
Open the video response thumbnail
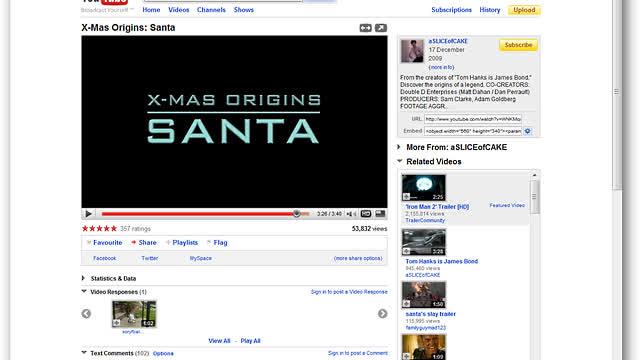pyautogui.click(x=134, y=314)
